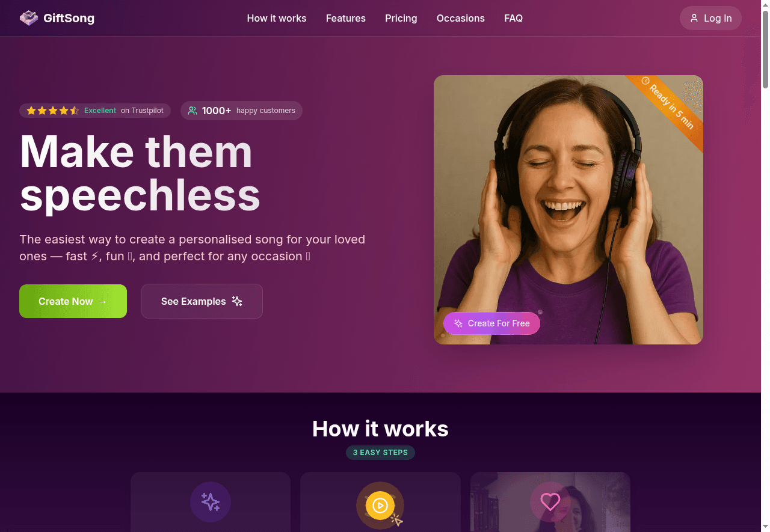
Task: Click the yellow play circle step icon
Action: (380, 506)
